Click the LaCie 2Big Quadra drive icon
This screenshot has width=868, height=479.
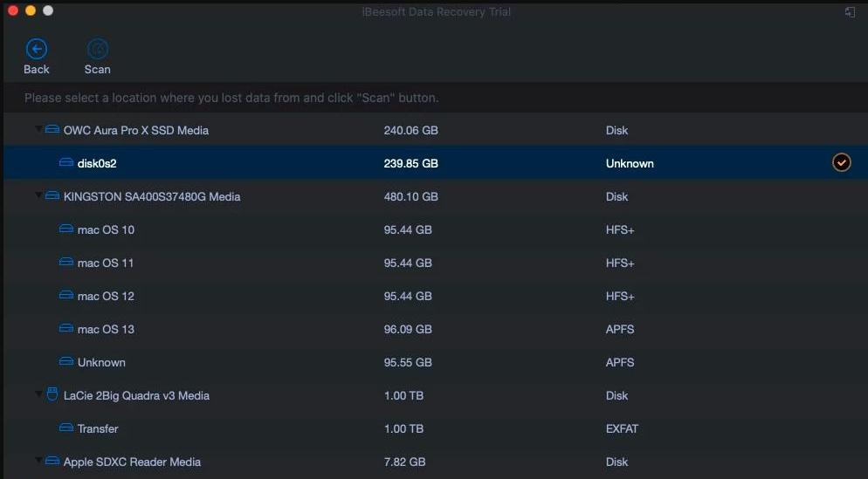tap(52, 394)
